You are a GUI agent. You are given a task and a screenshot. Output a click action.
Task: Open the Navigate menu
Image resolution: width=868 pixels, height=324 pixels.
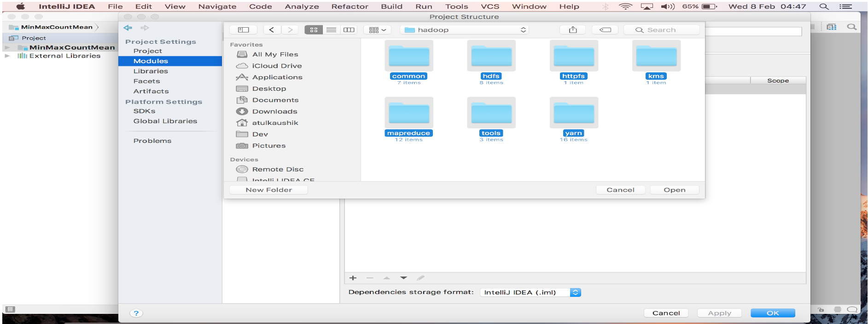(217, 6)
